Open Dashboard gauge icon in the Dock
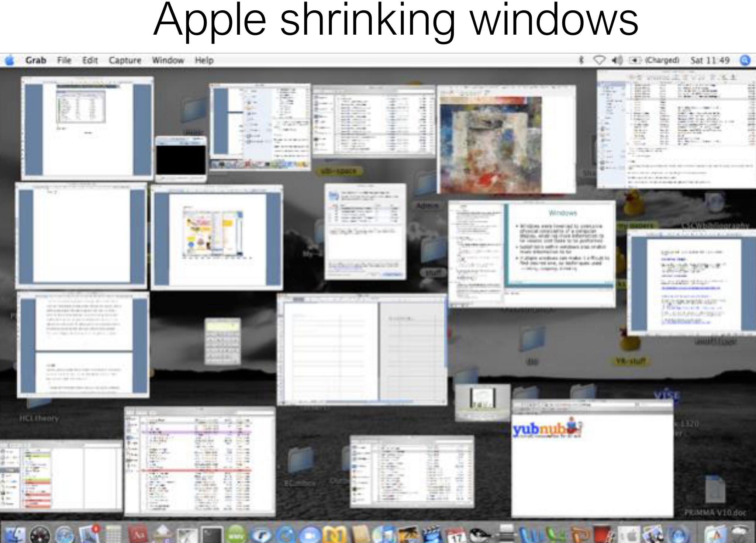756x543 pixels. [40, 534]
